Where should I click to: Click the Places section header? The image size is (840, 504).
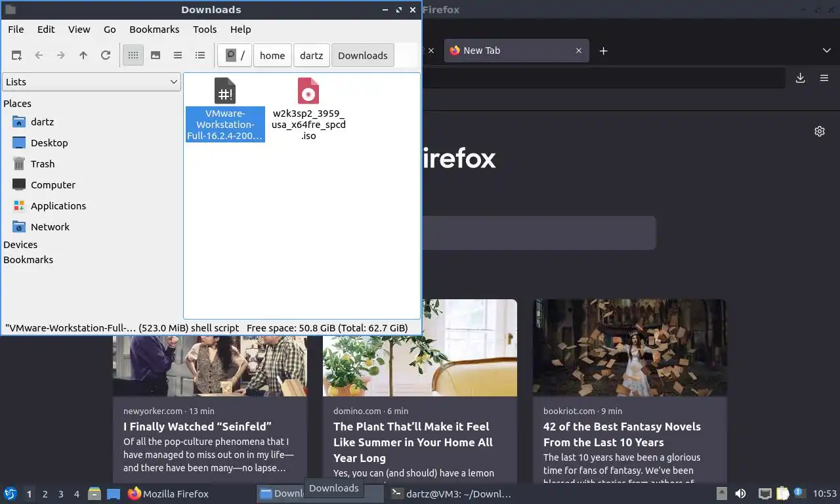point(17,104)
